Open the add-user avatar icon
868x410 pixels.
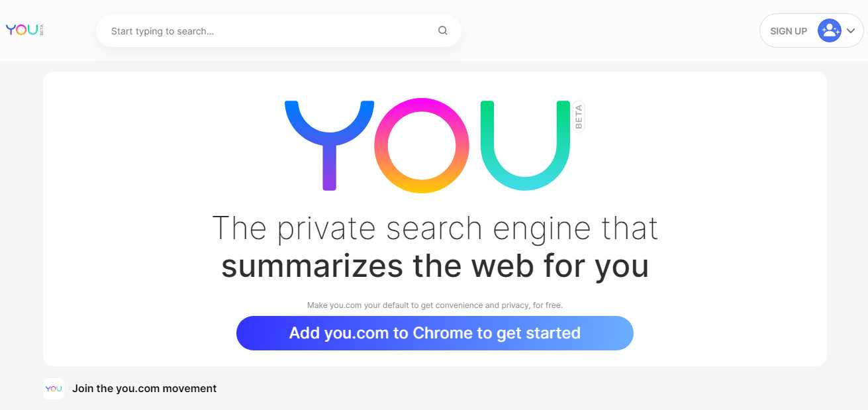coord(829,30)
